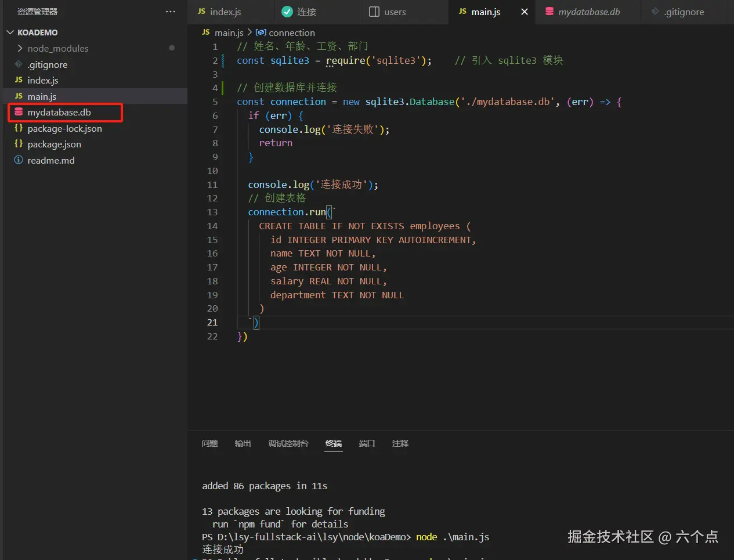Viewport: 734px width, 560px height.
Task: Open the 问题 panel tab
Action: click(209, 443)
